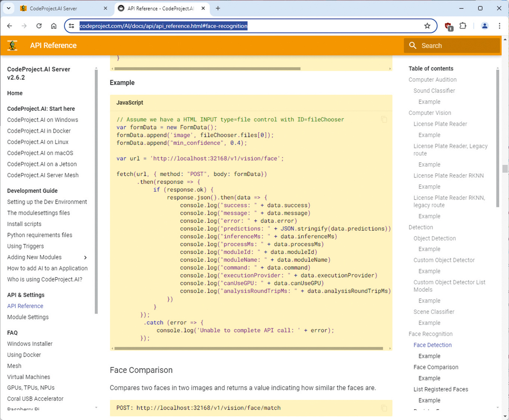Open the Module Settings page
The height and width of the screenshot is (420, 509).
coord(28,317)
